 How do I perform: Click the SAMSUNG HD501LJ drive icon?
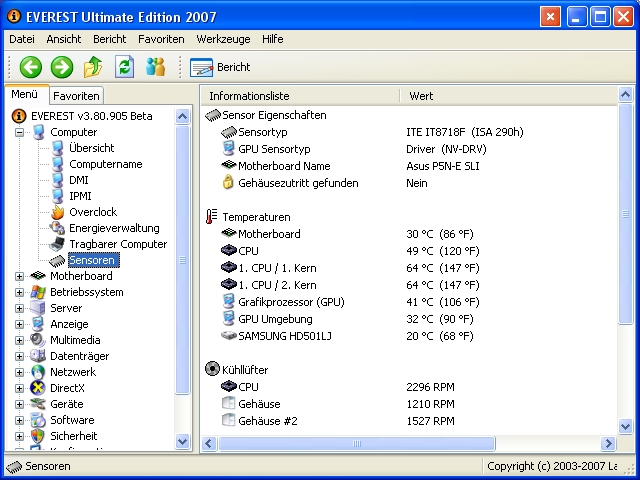point(229,336)
